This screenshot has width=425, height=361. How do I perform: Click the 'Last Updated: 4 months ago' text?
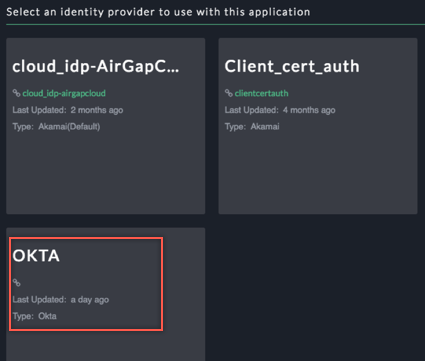tap(280, 110)
